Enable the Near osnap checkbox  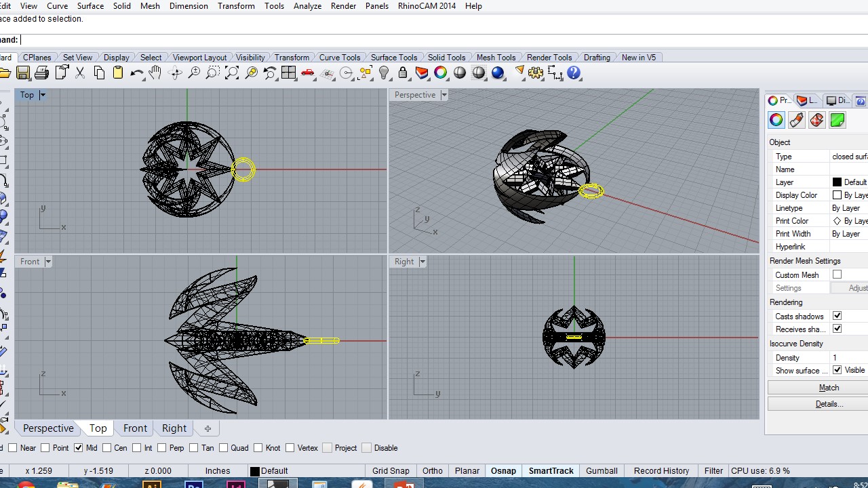point(14,448)
